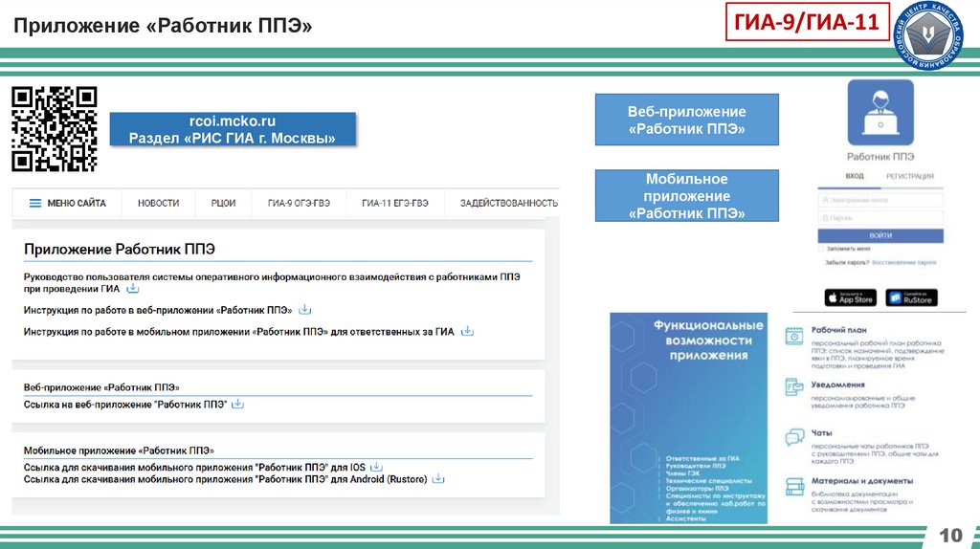The width and height of the screenshot is (980, 549).
Task: Switch to the ВХОД tab
Action: point(855,176)
